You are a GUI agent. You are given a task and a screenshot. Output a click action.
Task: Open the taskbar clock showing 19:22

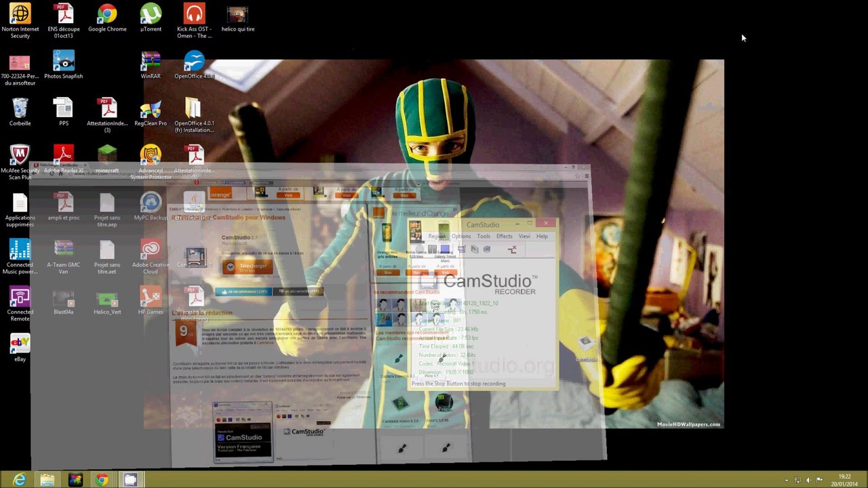[x=844, y=480]
